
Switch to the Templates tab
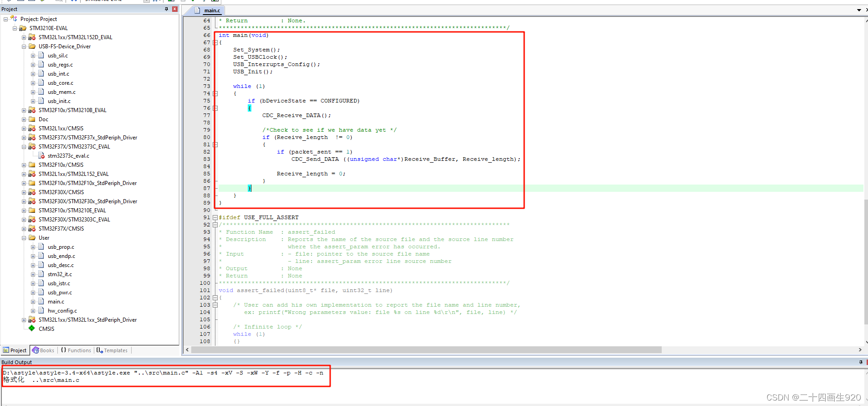(112, 350)
